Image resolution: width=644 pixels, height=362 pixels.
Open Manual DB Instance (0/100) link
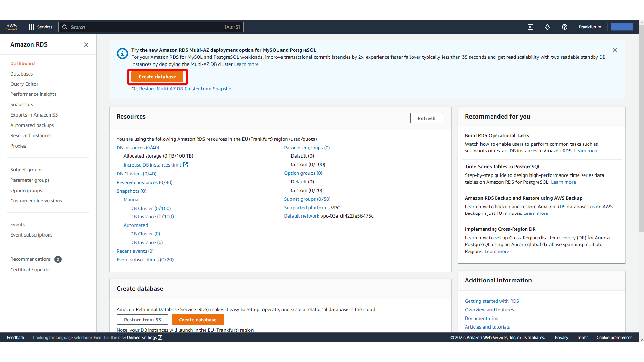[x=152, y=217]
